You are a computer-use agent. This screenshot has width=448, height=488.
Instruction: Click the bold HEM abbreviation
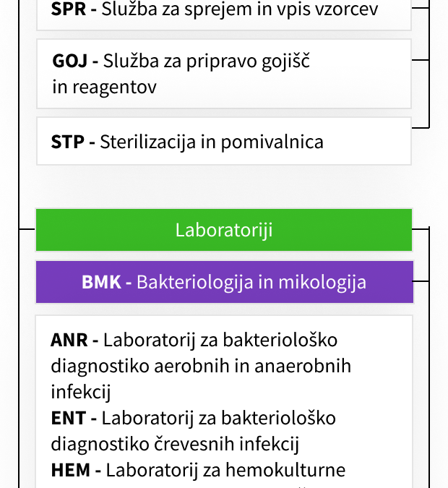click(x=71, y=470)
